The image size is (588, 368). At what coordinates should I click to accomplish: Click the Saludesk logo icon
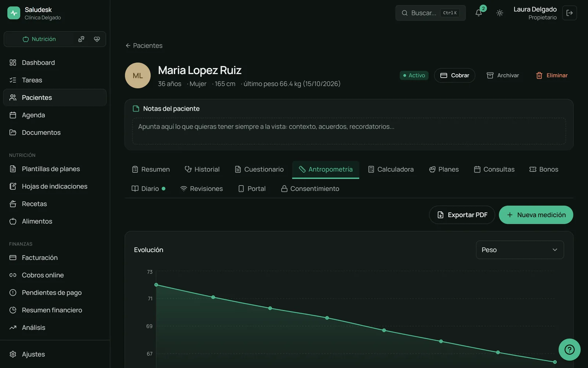click(14, 13)
